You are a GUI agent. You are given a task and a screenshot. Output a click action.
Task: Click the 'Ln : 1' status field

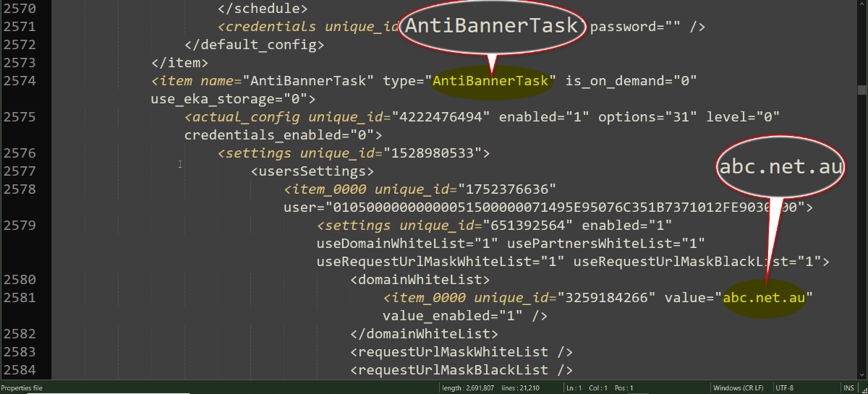point(574,388)
